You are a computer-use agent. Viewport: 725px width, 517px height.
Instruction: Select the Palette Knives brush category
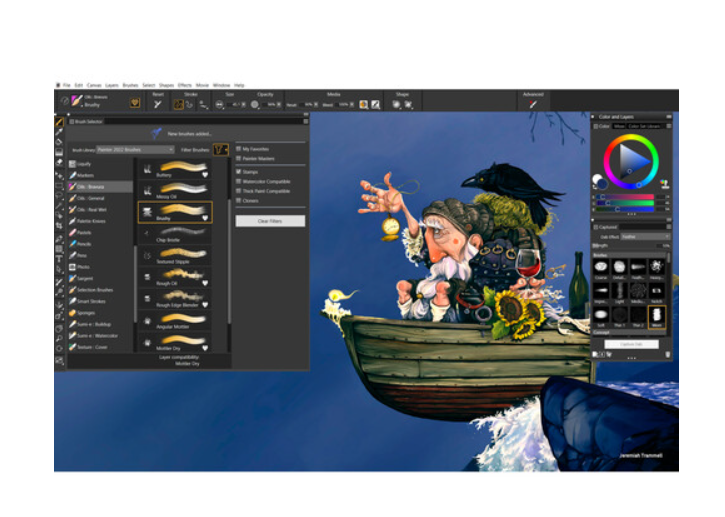point(100,221)
